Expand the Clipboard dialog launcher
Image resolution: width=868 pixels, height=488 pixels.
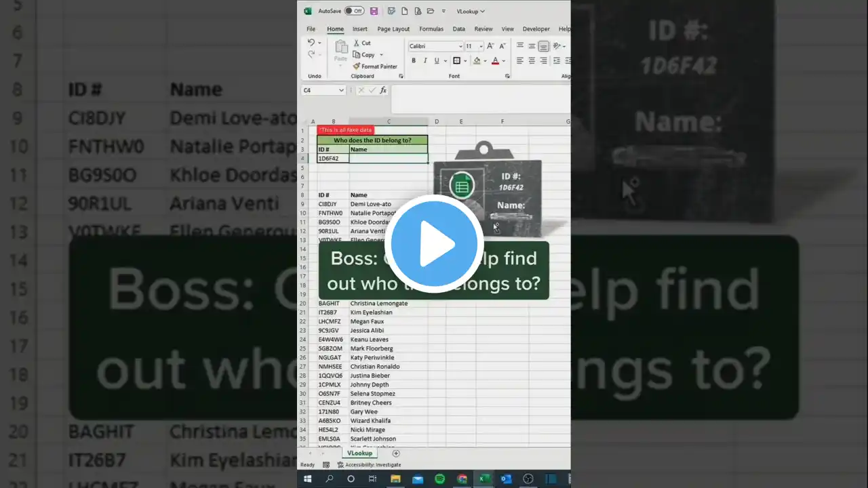click(x=401, y=77)
